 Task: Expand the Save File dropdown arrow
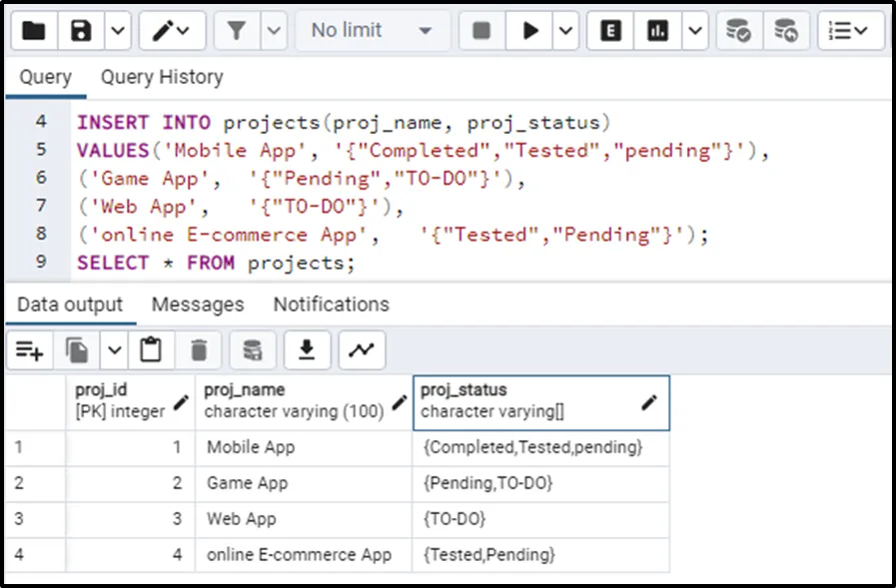[117, 31]
